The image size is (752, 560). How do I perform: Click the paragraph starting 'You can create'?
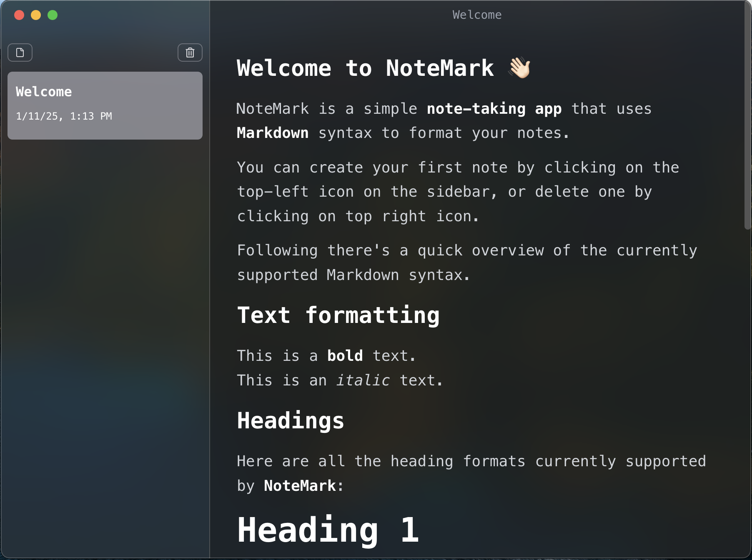tap(458, 192)
